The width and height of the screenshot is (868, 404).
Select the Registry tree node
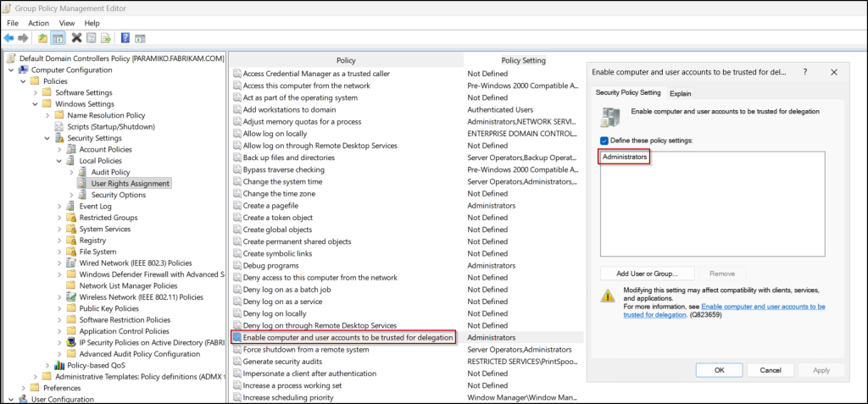(92, 241)
